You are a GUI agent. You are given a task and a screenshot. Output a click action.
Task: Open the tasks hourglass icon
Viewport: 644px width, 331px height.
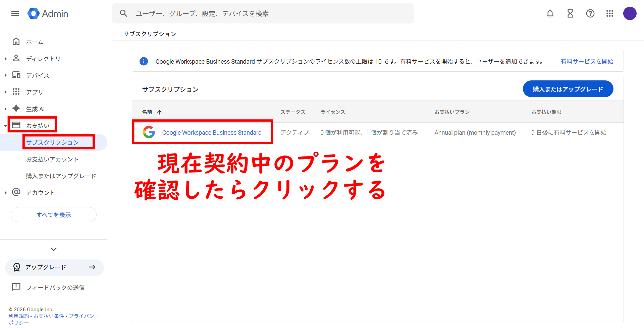(570, 13)
